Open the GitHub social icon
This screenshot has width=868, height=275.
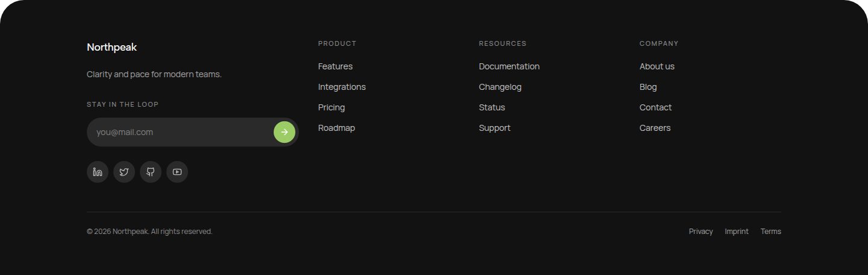pyautogui.click(x=151, y=172)
